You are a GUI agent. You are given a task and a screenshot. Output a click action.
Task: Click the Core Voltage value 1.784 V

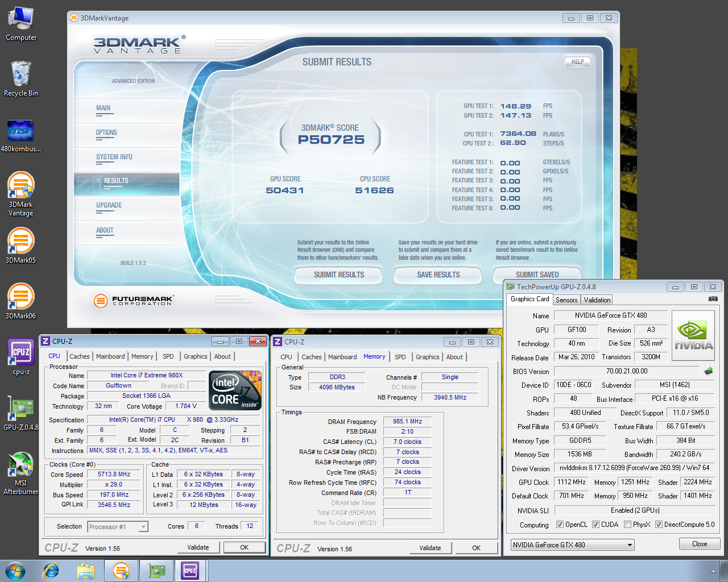click(x=186, y=406)
